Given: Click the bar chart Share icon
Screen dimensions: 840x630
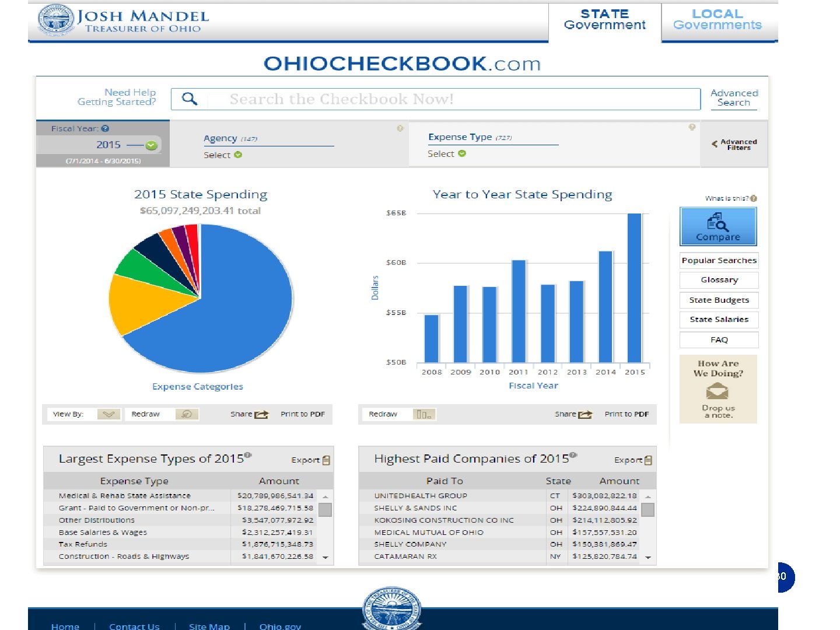Looking at the screenshot, I should tap(585, 414).
